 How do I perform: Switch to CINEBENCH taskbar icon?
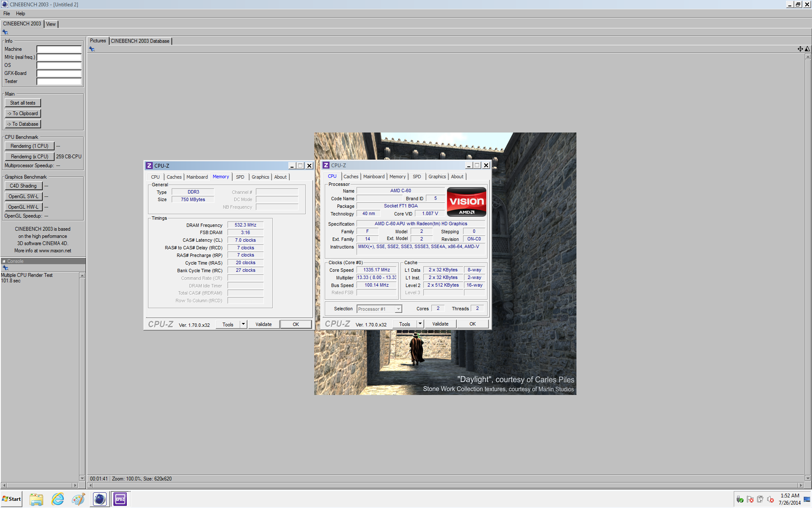click(99, 499)
